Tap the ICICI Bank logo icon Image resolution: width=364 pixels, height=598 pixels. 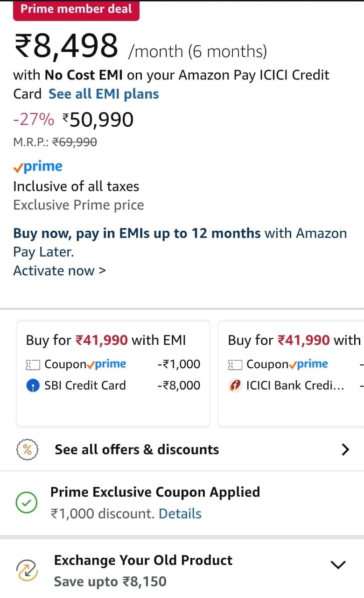[235, 386]
